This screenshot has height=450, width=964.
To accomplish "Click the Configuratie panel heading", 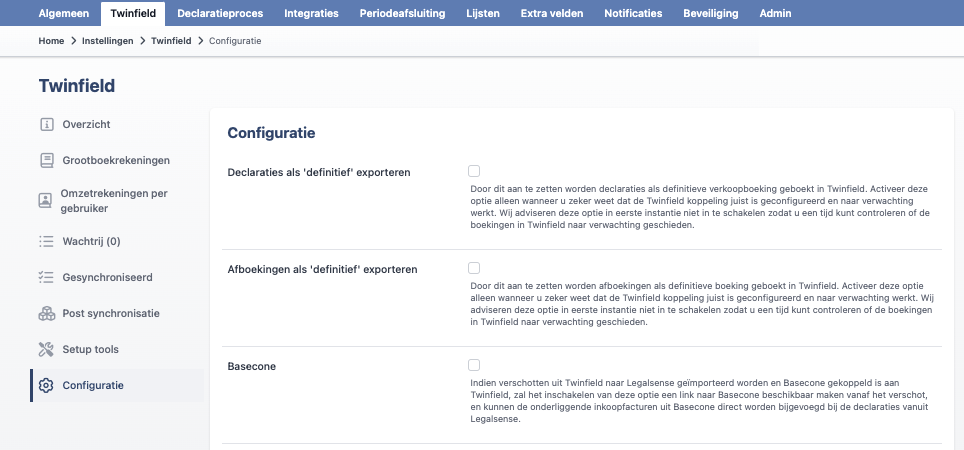I will (x=271, y=133).
